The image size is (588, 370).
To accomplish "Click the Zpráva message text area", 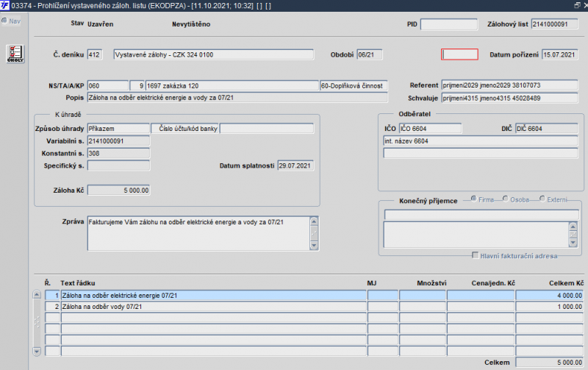I will (198, 233).
